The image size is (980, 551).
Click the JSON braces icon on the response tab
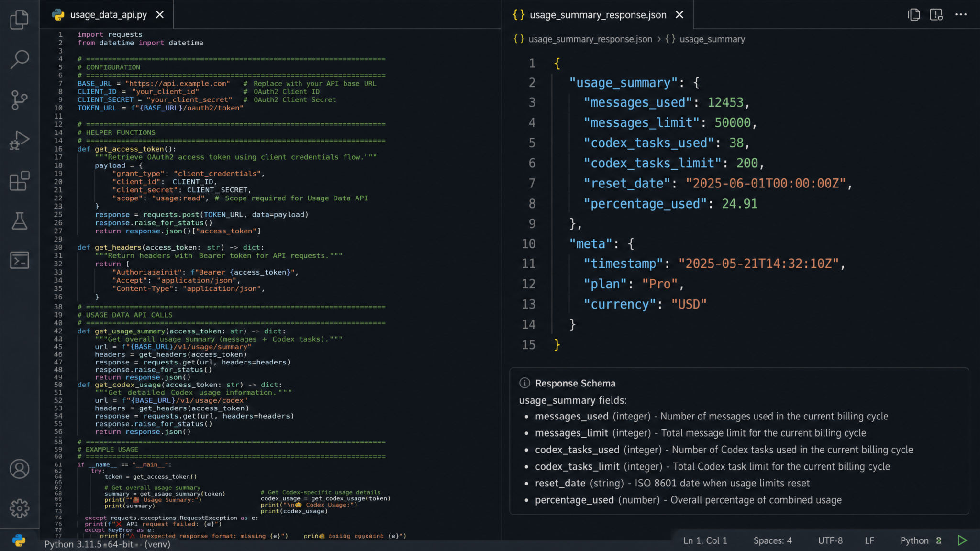[519, 15]
